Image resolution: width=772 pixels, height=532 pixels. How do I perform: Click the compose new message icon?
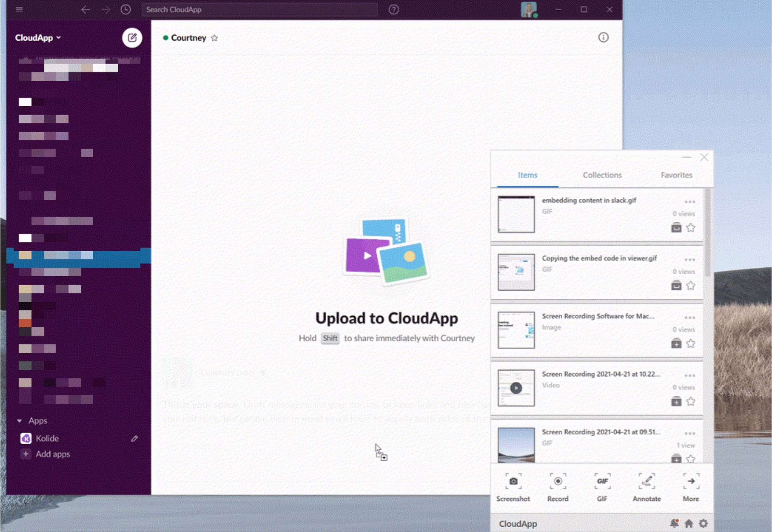(132, 38)
